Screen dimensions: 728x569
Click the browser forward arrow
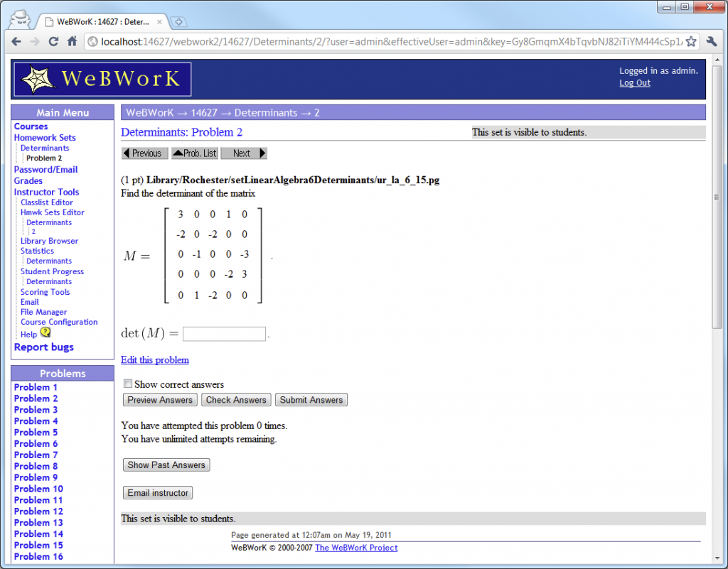click(35, 41)
